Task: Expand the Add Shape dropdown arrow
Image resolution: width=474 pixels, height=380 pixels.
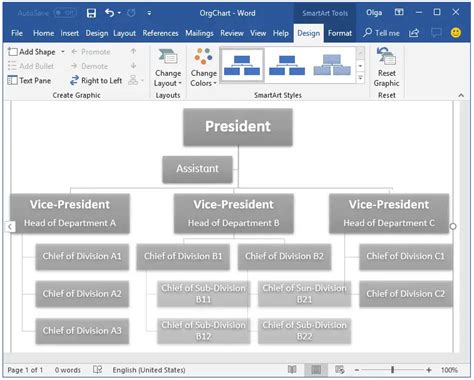Action: [x=63, y=52]
